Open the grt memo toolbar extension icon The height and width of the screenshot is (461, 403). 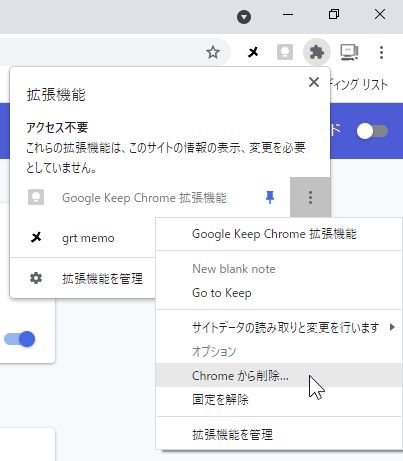click(x=253, y=52)
